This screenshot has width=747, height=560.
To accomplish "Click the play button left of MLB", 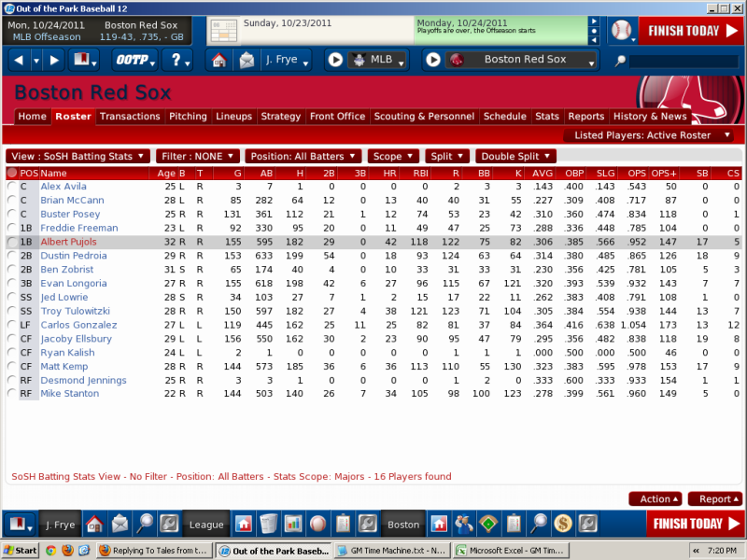I will (x=335, y=60).
